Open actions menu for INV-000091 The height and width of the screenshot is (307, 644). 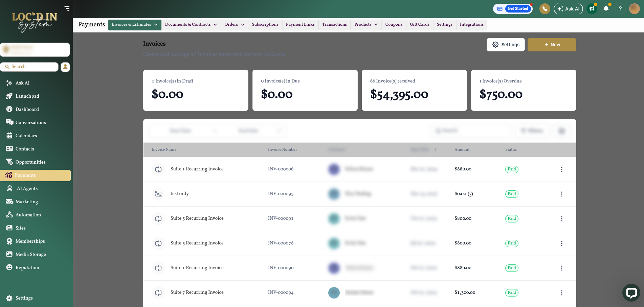[x=562, y=219]
